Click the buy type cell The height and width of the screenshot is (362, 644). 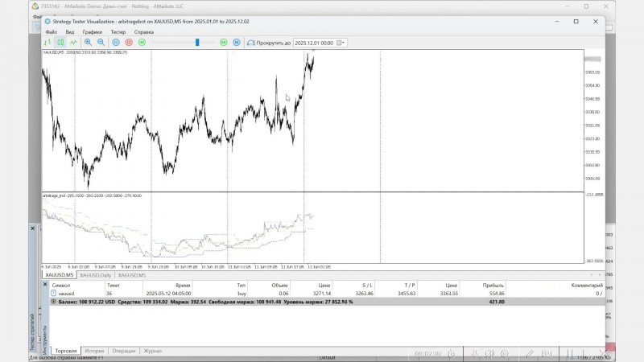pyautogui.click(x=242, y=294)
